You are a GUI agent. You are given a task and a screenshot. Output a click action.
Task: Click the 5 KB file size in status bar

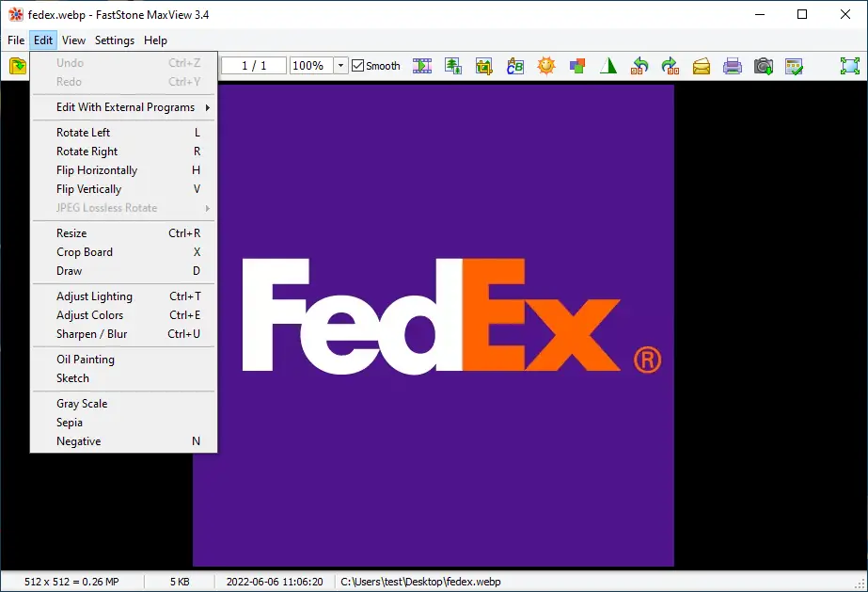click(180, 582)
